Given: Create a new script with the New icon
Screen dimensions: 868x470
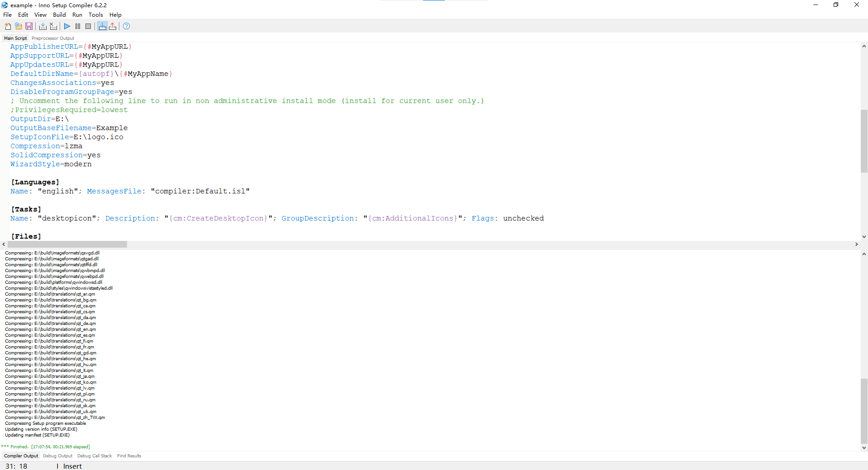Looking at the screenshot, I should point(8,26).
